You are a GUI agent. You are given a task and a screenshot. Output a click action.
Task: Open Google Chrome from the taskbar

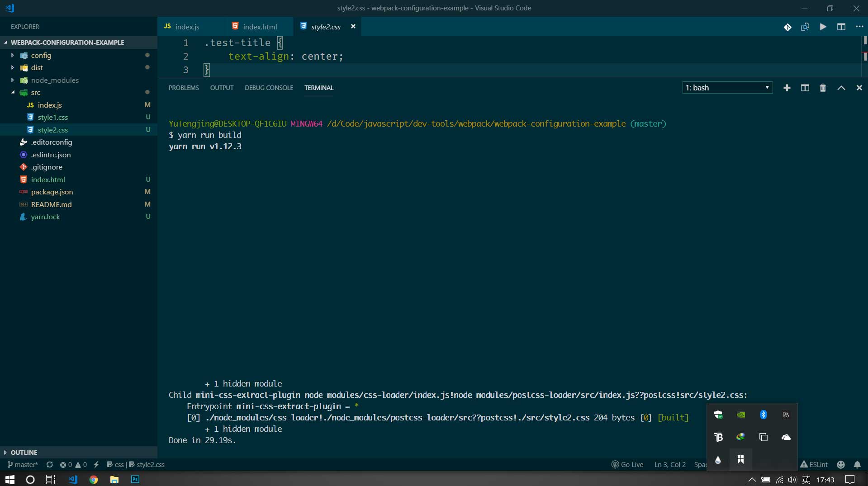point(94,480)
